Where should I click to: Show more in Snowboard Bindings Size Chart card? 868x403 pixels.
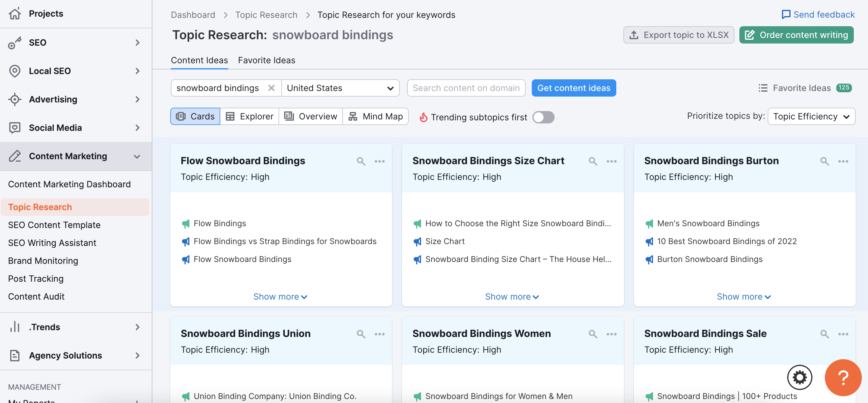(x=512, y=296)
